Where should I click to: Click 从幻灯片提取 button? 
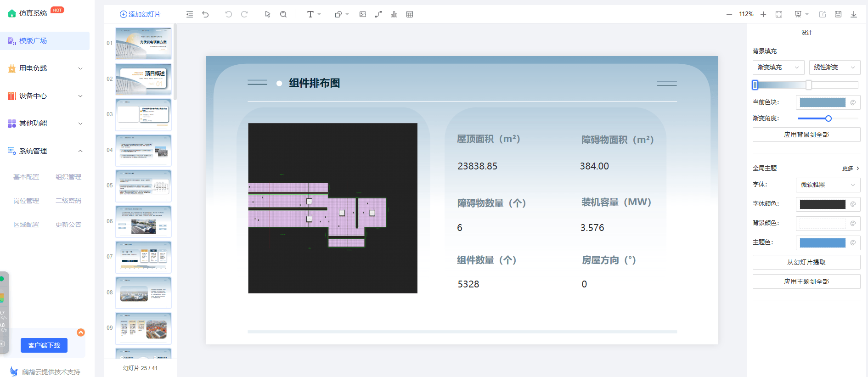[x=806, y=262]
